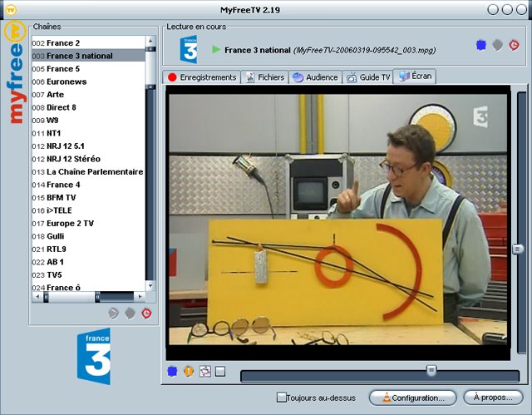
Task: Select the Écran tab
Action: [415, 76]
